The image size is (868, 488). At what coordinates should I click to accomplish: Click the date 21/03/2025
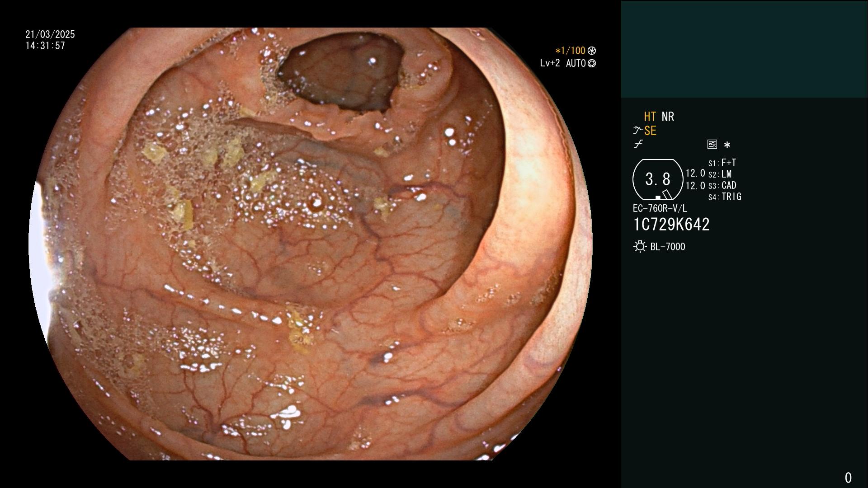[50, 34]
